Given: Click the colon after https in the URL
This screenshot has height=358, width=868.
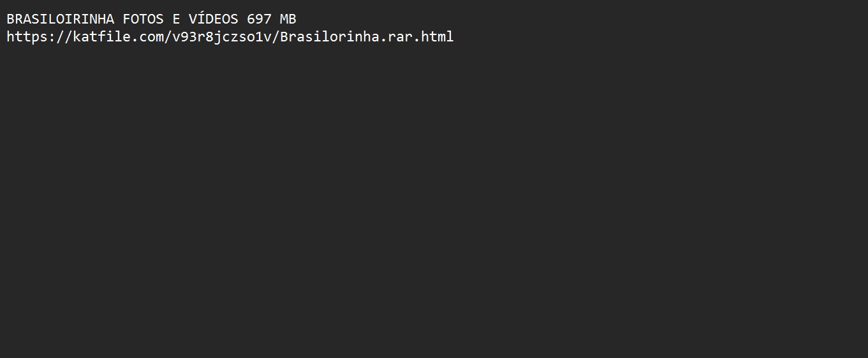Looking at the screenshot, I should point(52,36).
